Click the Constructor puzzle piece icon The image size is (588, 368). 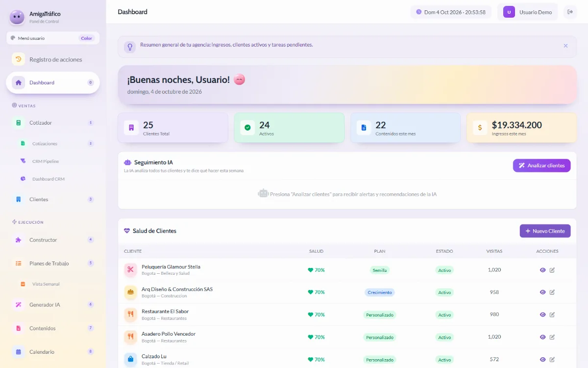coord(18,240)
